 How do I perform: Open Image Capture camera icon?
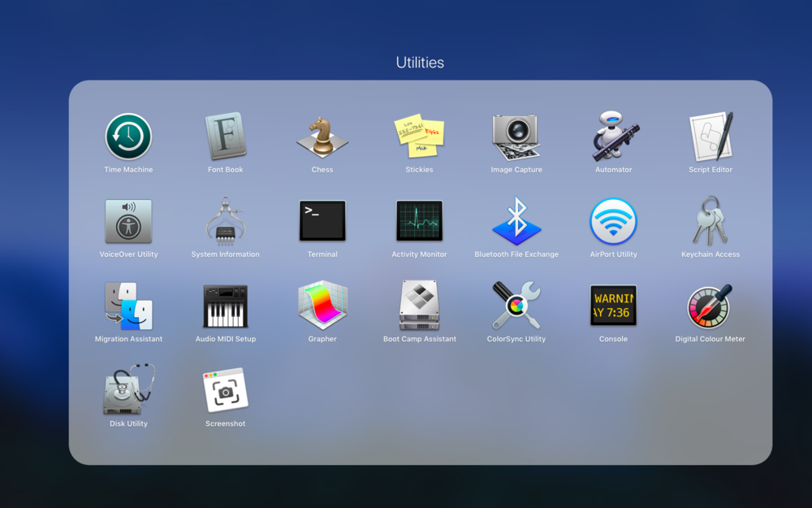[x=516, y=137]
